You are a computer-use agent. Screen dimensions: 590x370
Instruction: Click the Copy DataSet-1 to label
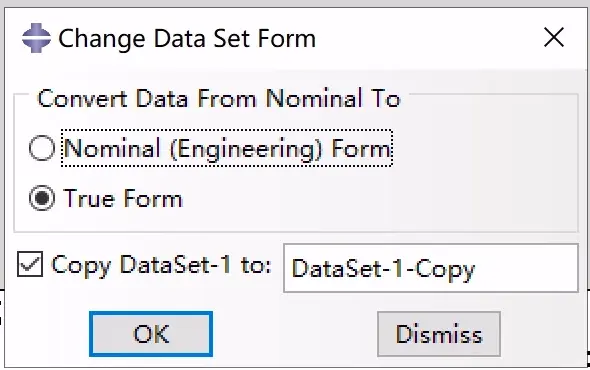click(x=161, y=266)
